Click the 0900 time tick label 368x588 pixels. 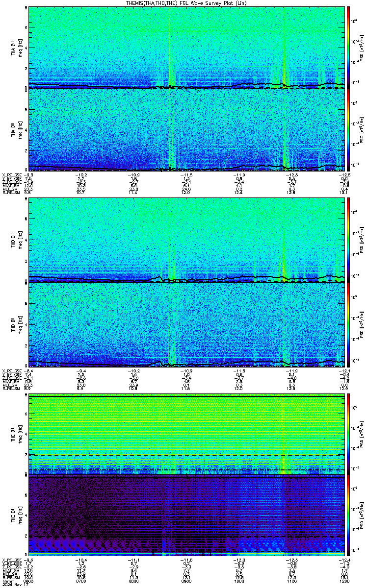[186, 581]
